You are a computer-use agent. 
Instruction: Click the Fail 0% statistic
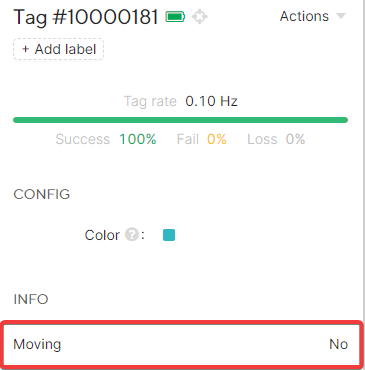tap(201, 139)
